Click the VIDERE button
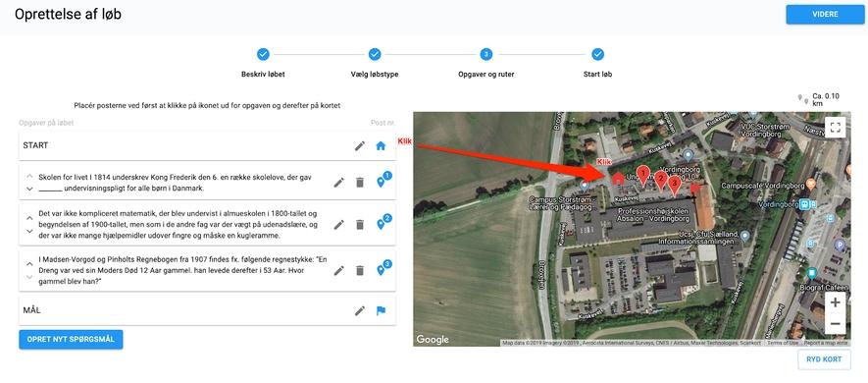Viewport: 868px width, 383px height. (x=825, y=15)
